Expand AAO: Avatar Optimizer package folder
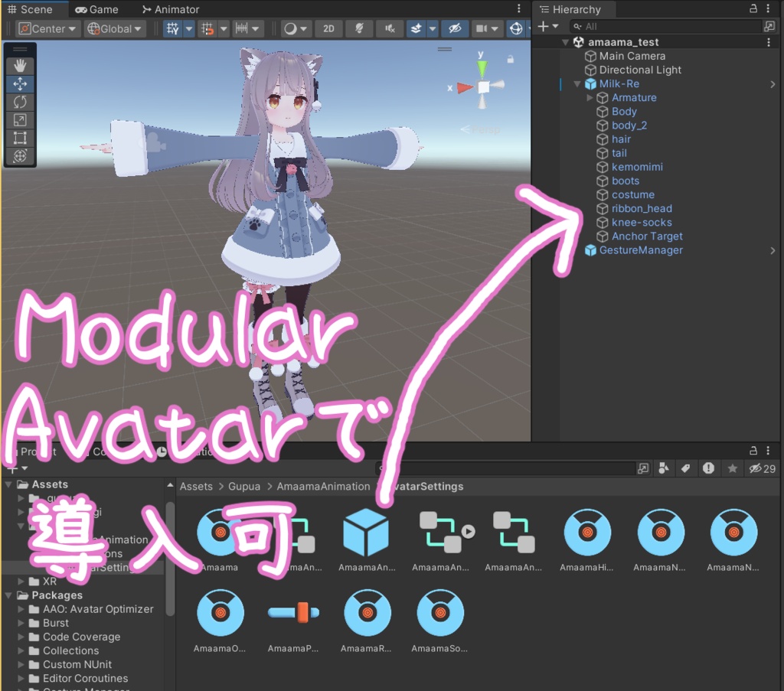This screenshot has height=691, width=784. point(21,609)
